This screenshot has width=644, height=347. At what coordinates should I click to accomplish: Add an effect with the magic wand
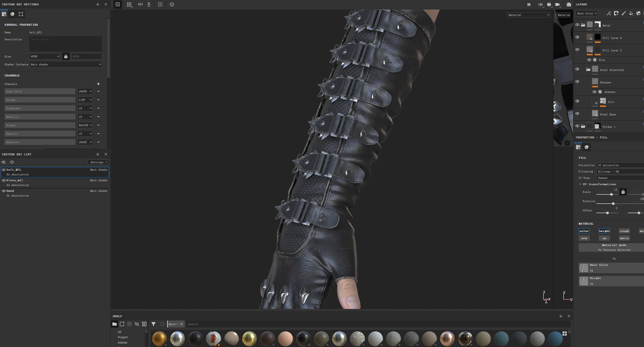click(x=608, y=13)
